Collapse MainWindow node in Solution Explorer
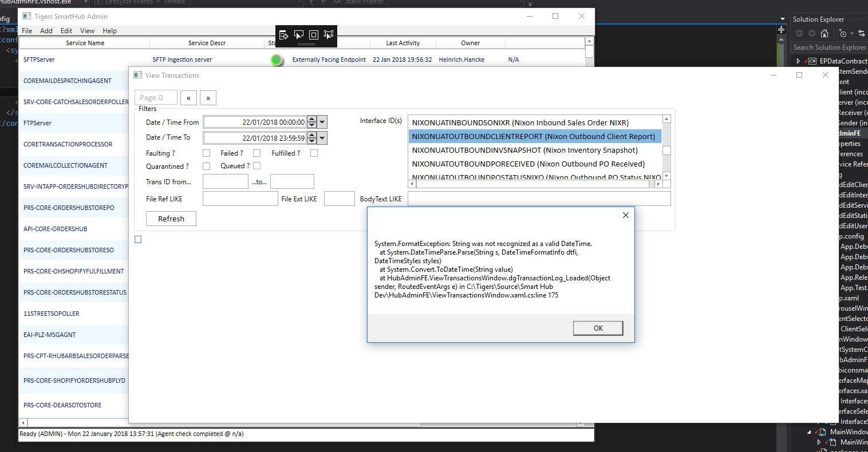868x452 pixels. [x=810, y=432]
